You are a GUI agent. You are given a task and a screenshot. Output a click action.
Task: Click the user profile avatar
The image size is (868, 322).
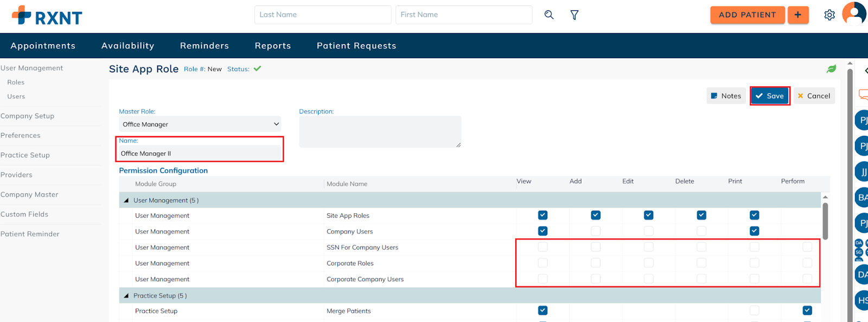pyautogui.click(x=854, y=14)
